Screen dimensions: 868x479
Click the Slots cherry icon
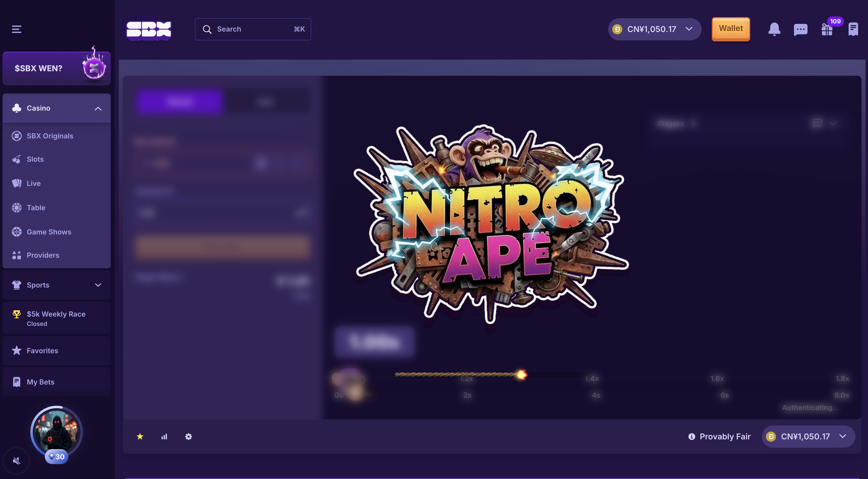click(16, 159)
